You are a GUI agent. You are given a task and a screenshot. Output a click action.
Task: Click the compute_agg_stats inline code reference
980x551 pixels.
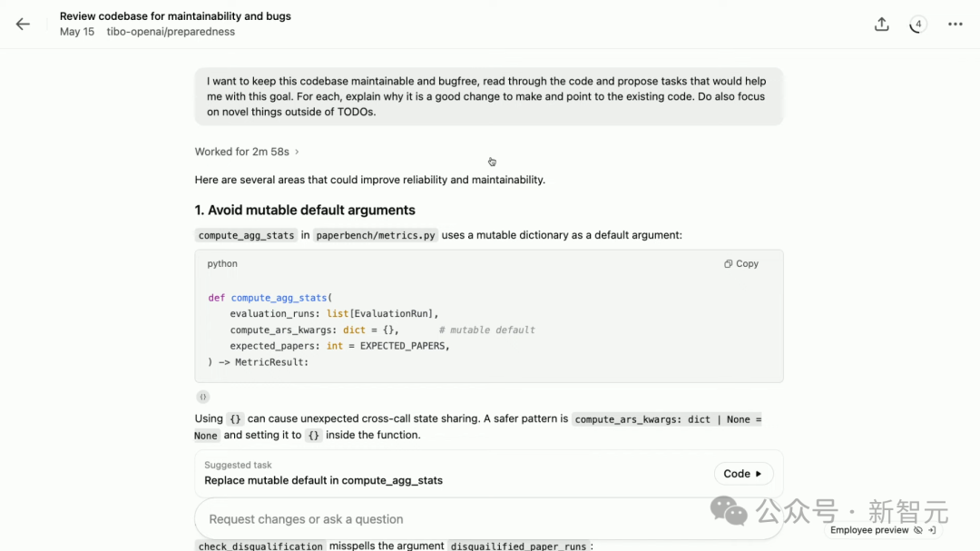246,235
